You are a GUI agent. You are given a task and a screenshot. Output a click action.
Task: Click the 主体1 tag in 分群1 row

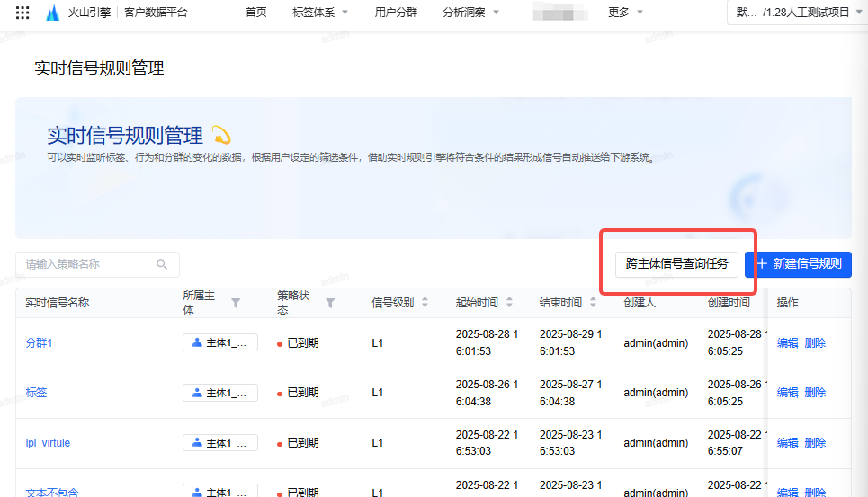click(x=220, y=342)
